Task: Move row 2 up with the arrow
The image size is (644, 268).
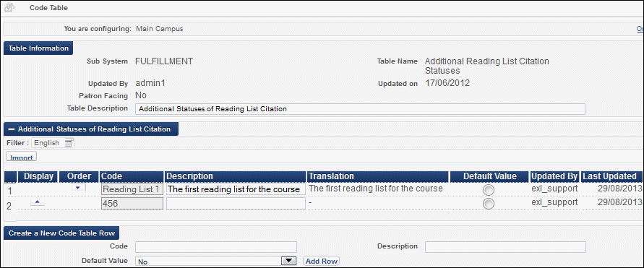Action: pos(38,202)
